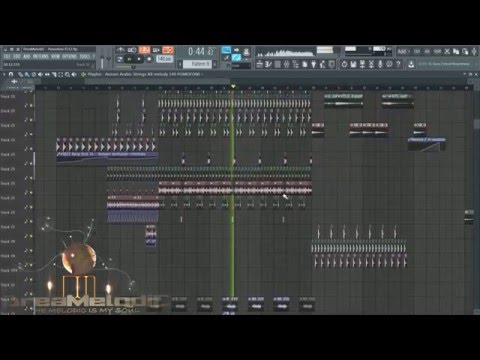The image size is (480, 360).
Task: Click the render/export icon next to save
Action: click(362, 64)
